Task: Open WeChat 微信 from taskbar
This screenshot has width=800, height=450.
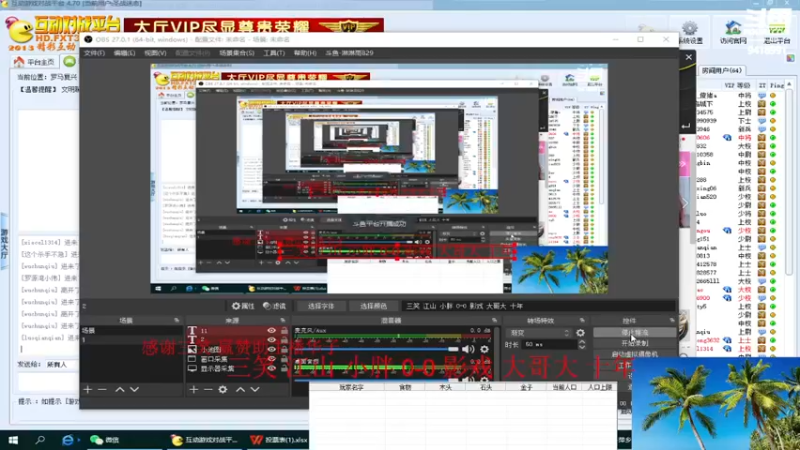Action: click(105, 440)
